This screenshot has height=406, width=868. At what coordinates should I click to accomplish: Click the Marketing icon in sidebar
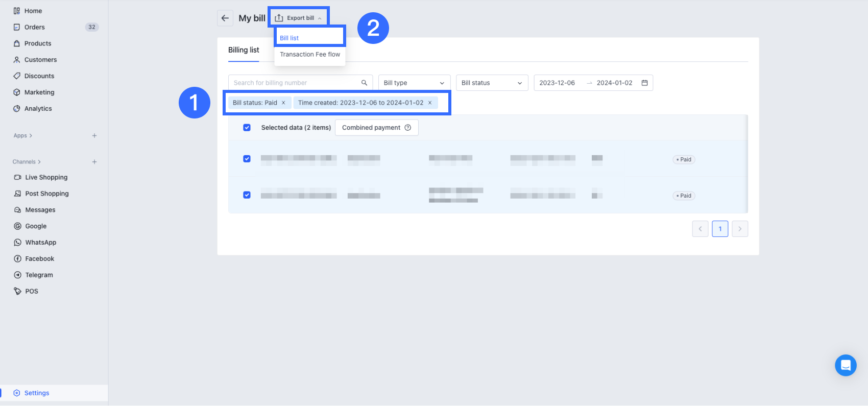click(x=17, y=92)
